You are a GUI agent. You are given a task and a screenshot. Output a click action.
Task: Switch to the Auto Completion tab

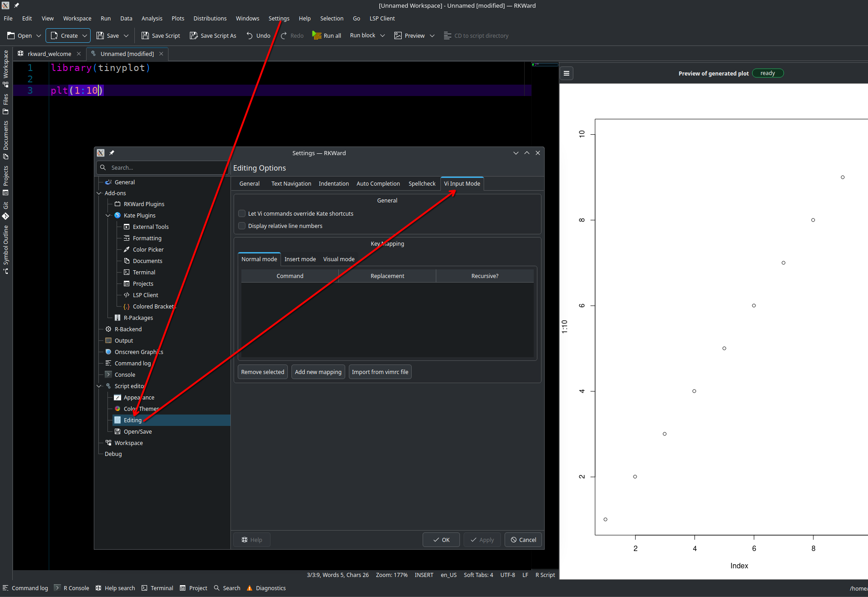(x=378, y=183)
